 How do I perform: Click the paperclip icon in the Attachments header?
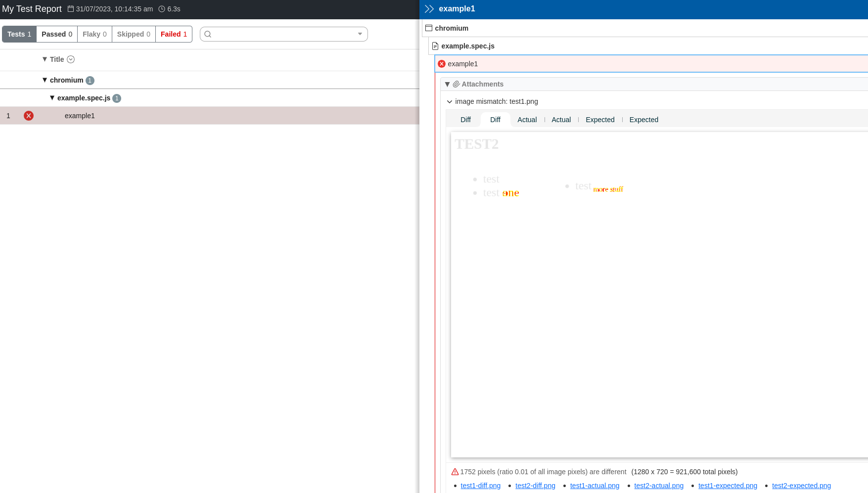pyautogui.click(x=456, y=84)
